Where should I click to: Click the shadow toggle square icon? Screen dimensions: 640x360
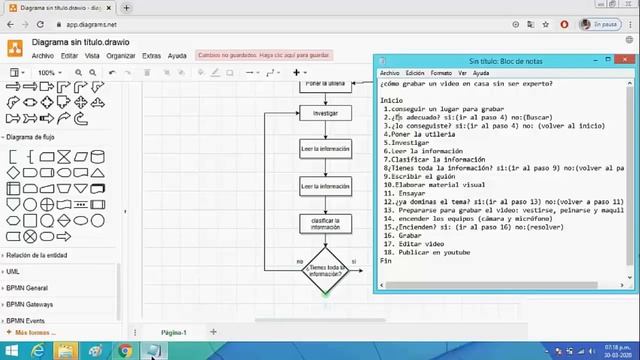(x=230, y=73)
